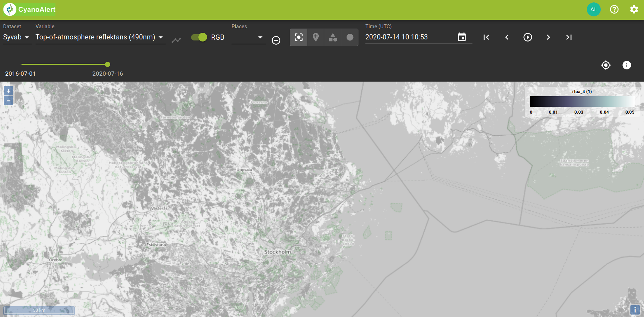Toggle the RGB display switch
This screenshot has height=317, width=644.
(x=198, y=37)
